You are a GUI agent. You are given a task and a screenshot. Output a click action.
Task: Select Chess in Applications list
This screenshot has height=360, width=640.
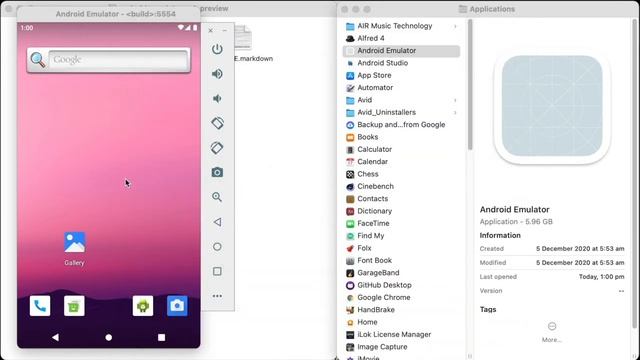click(x=401, y=174)
